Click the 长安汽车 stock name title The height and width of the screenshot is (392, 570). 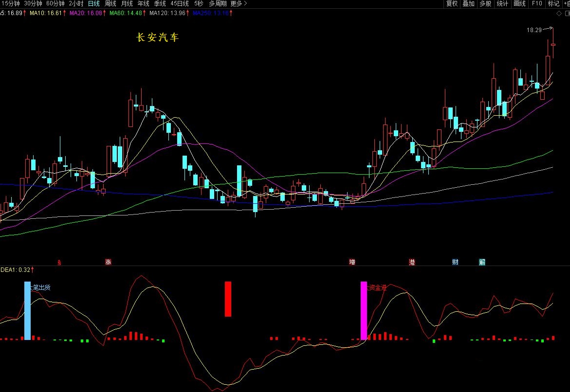tap(157, 37)
